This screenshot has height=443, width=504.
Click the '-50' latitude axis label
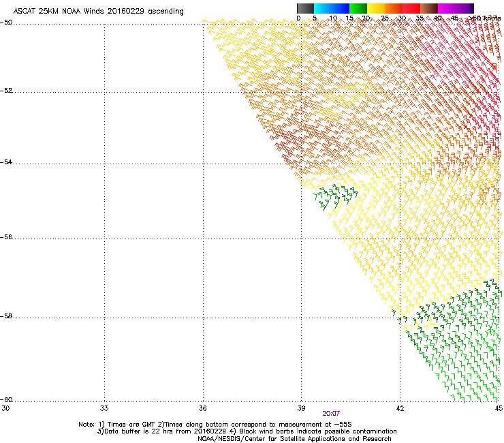point(6,22)
